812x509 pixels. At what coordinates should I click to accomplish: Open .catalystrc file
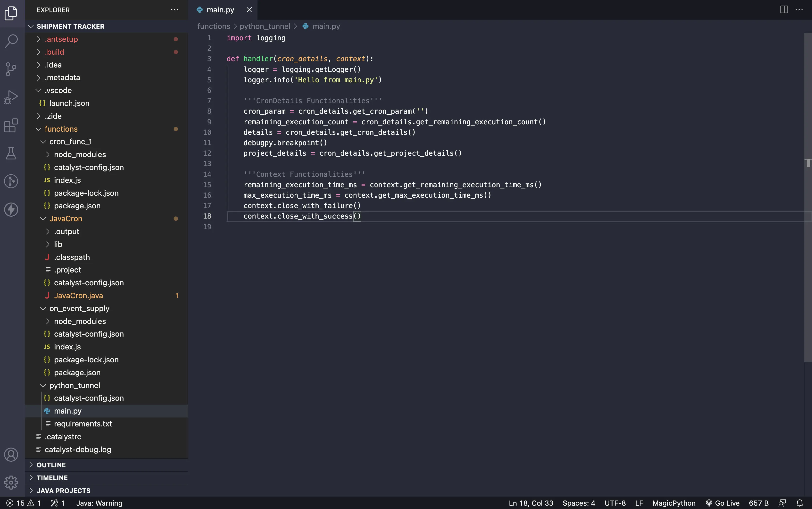click(x=106, y=437)
